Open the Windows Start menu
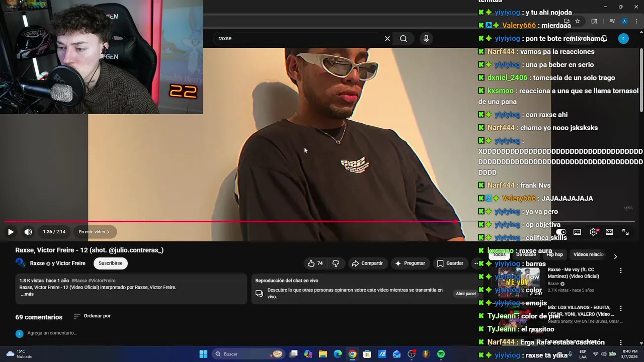644x362 pixels. click(203, 354)
